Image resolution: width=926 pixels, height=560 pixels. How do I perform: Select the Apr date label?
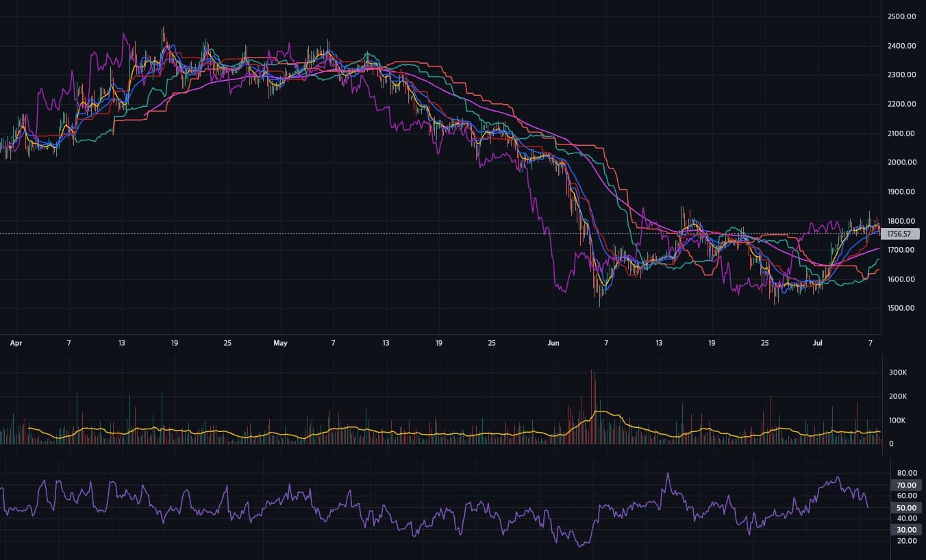(16, 343)
